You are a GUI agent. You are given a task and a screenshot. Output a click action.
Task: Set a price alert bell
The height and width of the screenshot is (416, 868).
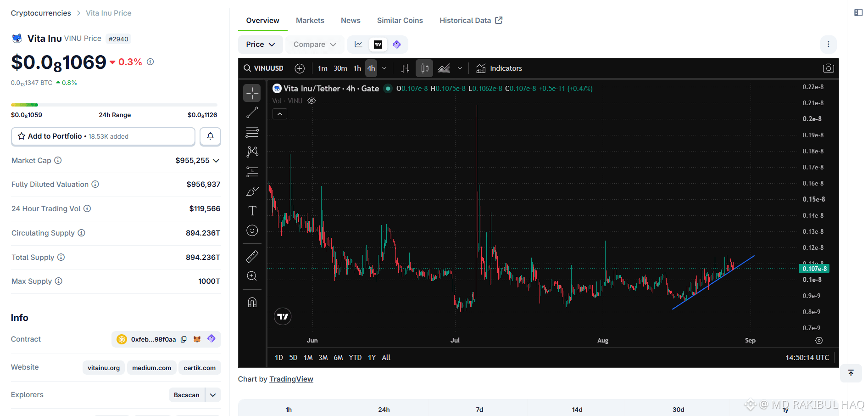(210, 136)
